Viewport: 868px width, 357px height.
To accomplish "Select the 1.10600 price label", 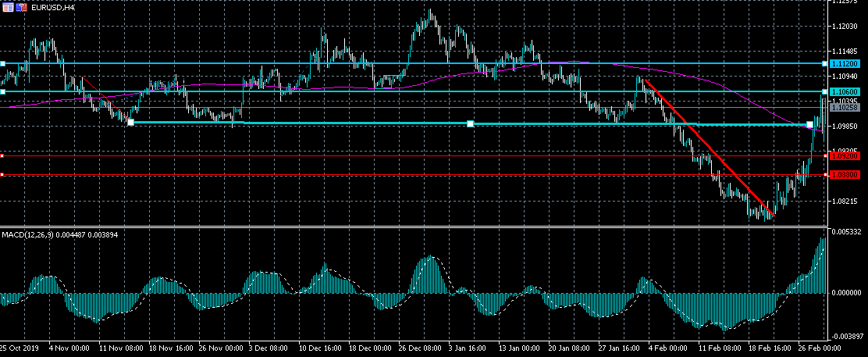I will coord(845,91).
